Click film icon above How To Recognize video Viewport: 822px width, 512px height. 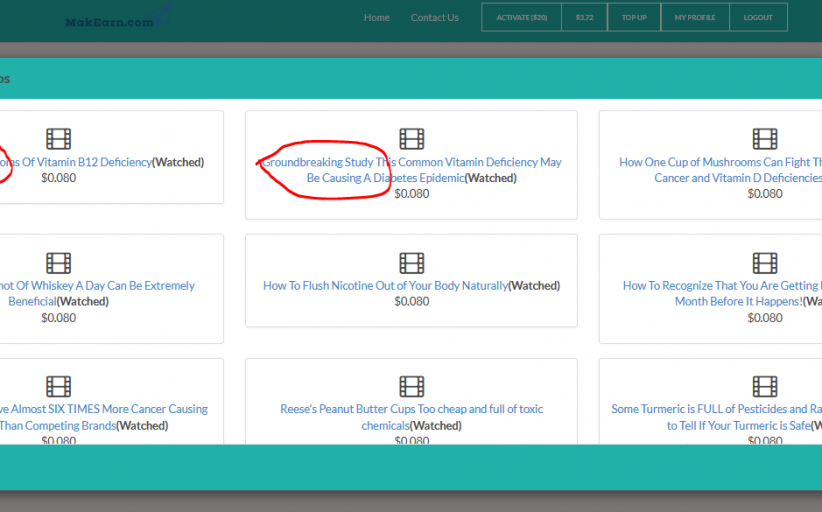(x=764, y=263)
